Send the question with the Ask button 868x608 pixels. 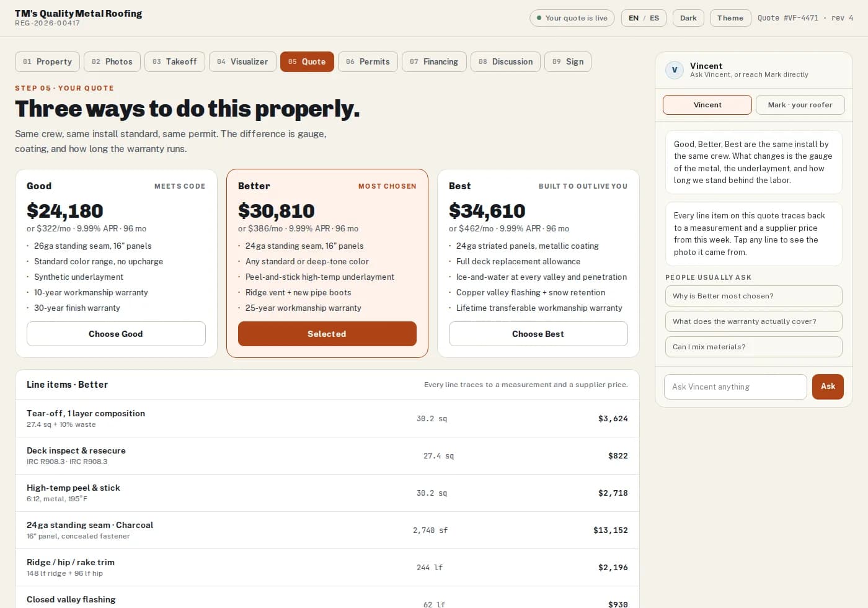click(828, 387)
